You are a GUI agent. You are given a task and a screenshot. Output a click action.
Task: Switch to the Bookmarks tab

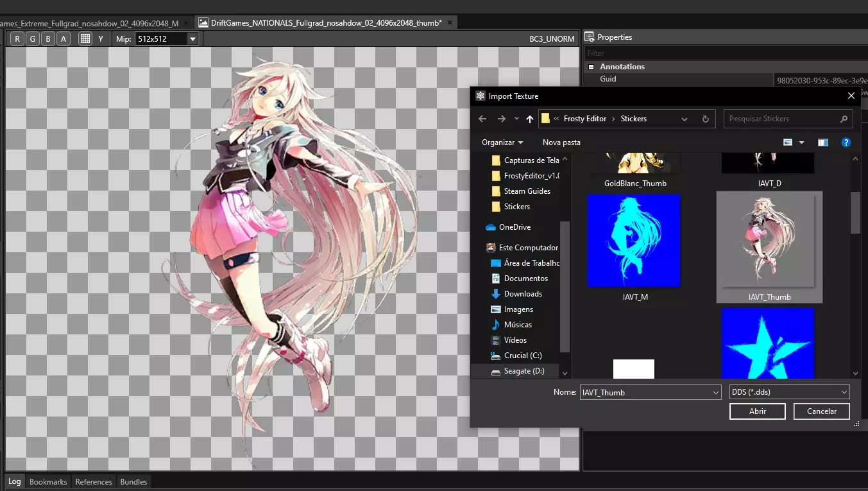(48, 482)
